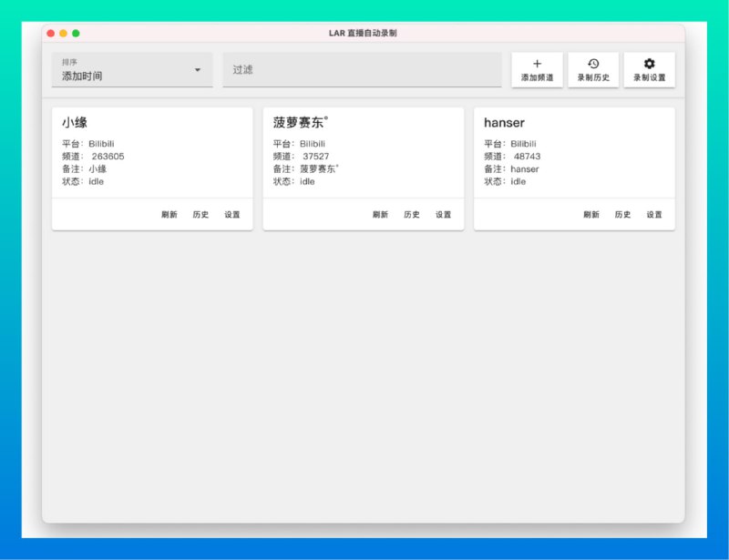Open 录制设置 via the gear icon
Screen dimensions: 729x560
650,70
